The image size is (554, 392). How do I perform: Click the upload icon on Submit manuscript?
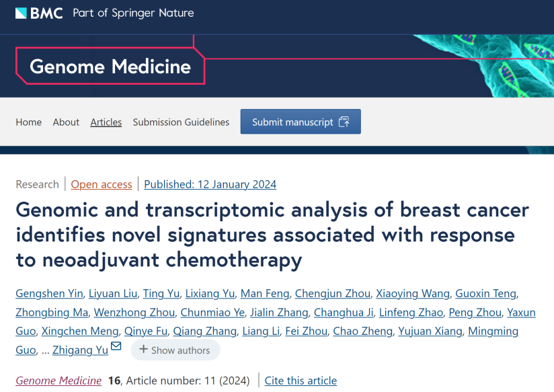[x=344, y=122]
